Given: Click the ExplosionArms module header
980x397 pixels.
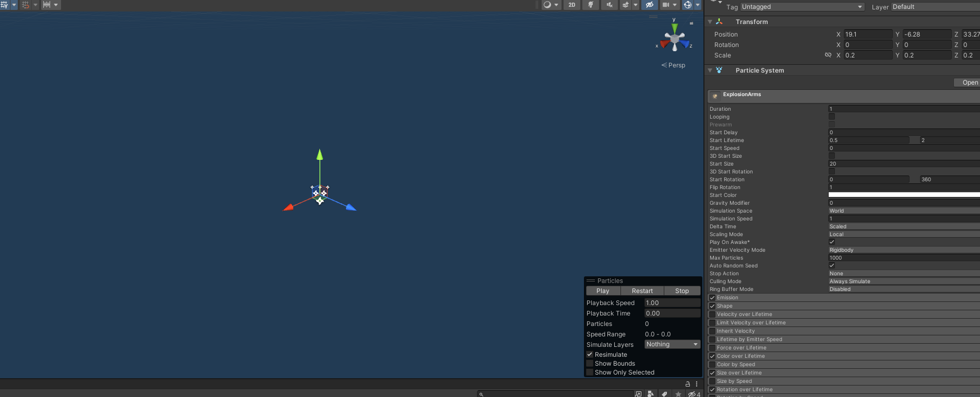Looking at the screenshot, I should pyautogui.click(x=844, y=96).
